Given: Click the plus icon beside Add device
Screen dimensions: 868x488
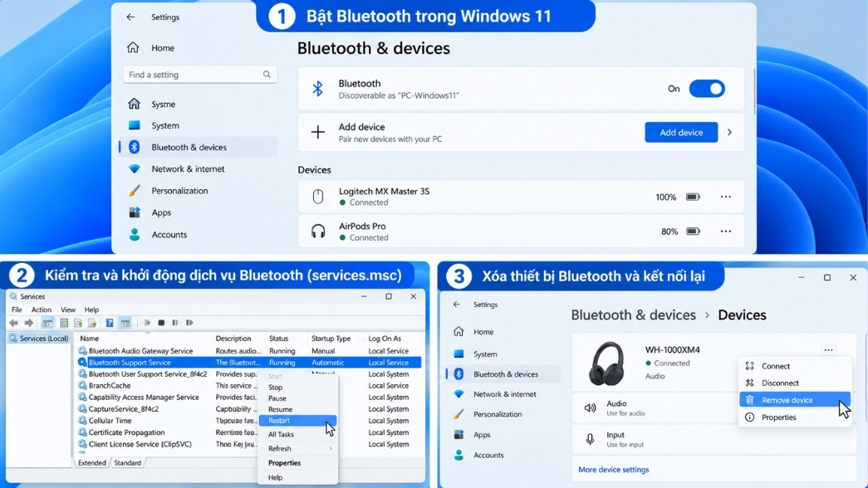Looking at the screenshot, I should click(x=318, y=132).
